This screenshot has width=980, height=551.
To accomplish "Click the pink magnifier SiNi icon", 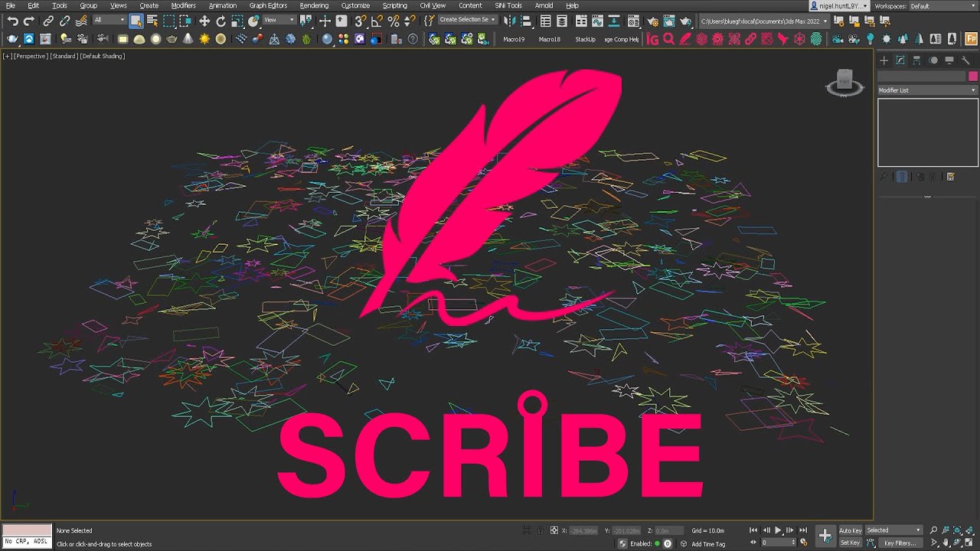I will pos(668,39).
